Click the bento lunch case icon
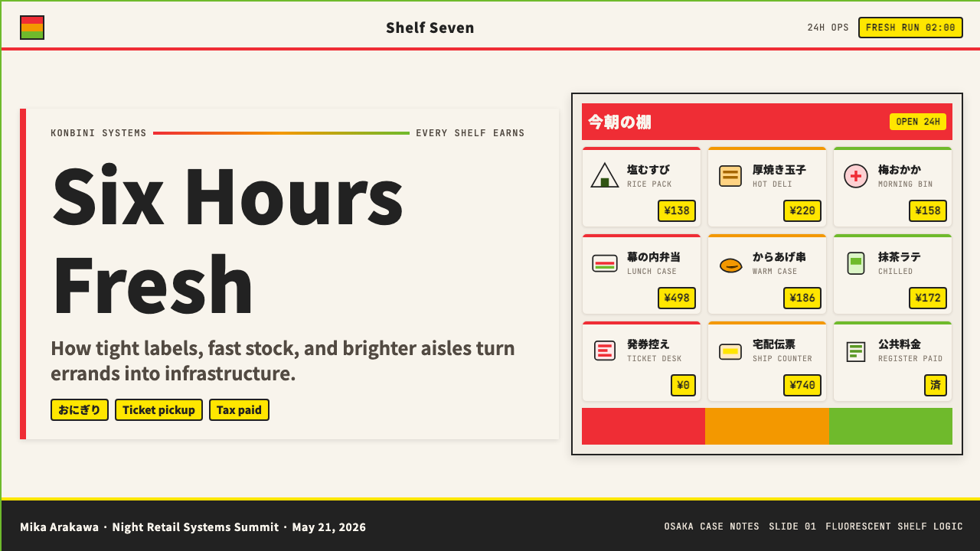This screenshot has width=980, height=551. (605, 263)
